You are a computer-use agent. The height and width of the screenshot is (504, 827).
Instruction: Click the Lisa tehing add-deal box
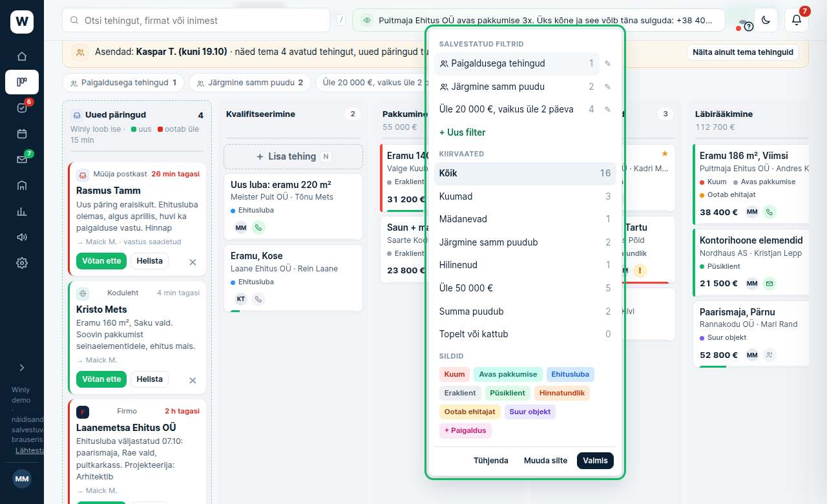pyautogui.click(x=293, y=156)
